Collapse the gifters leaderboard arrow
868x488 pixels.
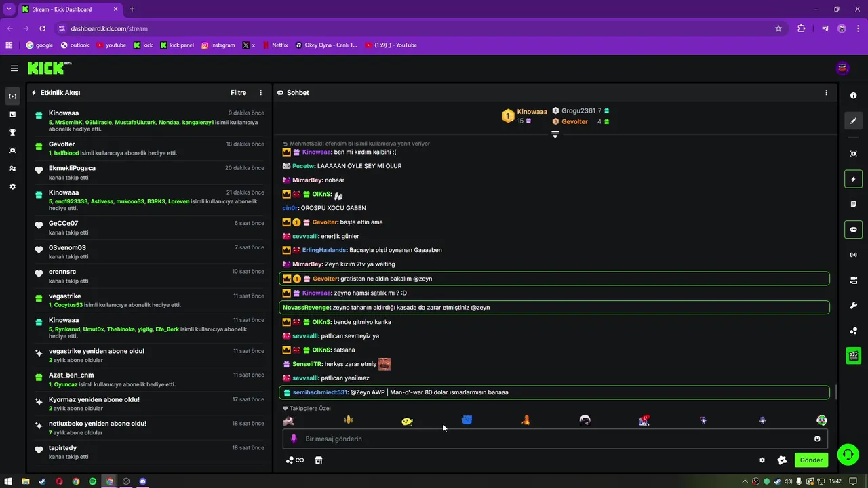tap(555, 134)
